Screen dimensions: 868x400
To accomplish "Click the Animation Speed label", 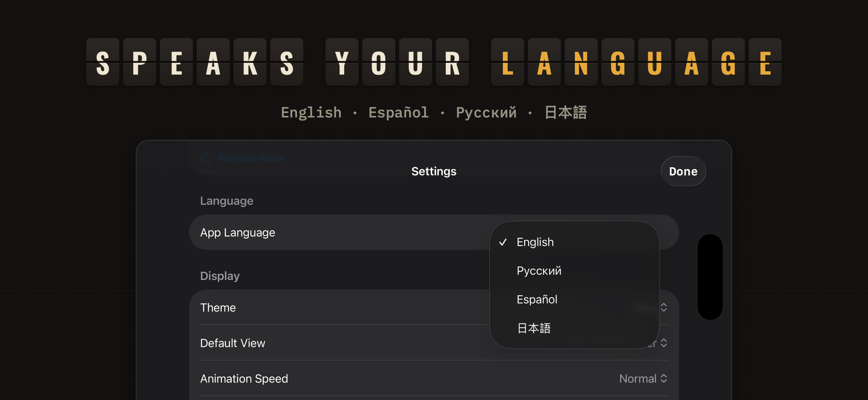I will point(244,378).
